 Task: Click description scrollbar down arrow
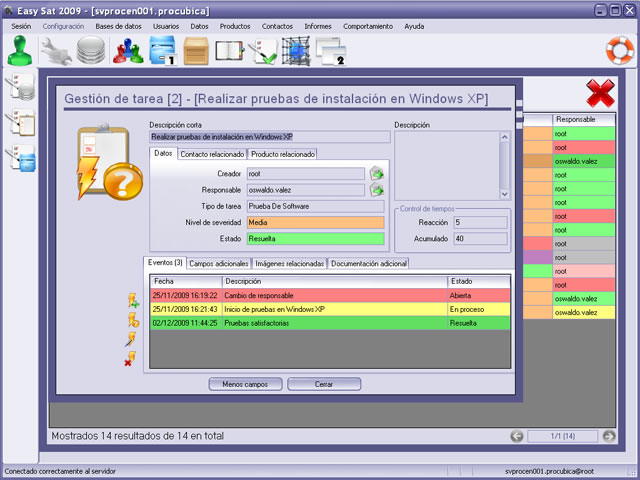coord(504,194)
